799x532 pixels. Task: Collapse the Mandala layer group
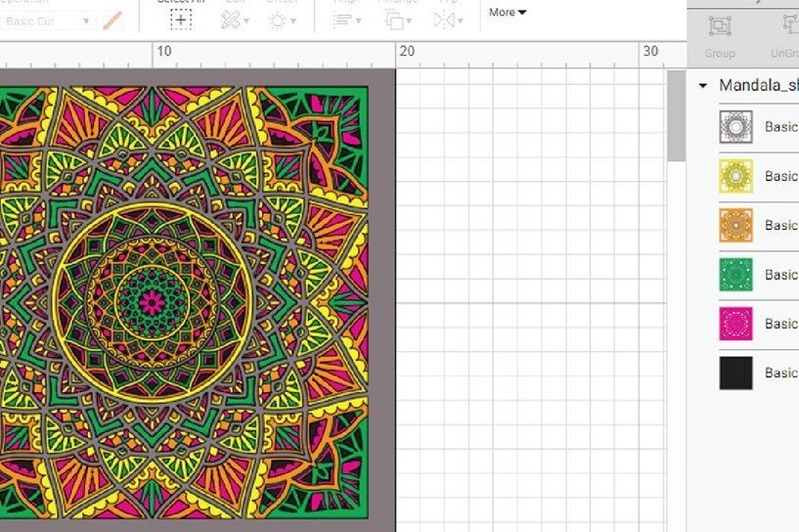(x=702, y=86)
